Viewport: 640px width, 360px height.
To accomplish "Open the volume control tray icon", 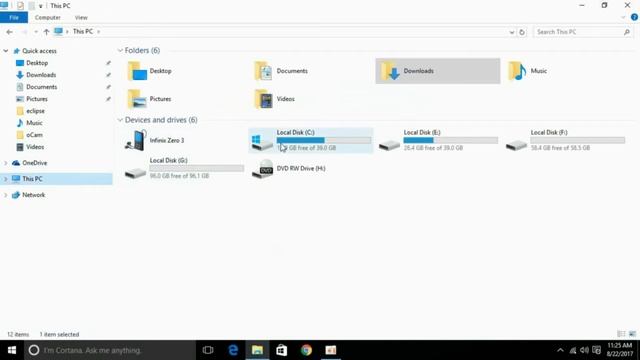I will coord(584,350).
